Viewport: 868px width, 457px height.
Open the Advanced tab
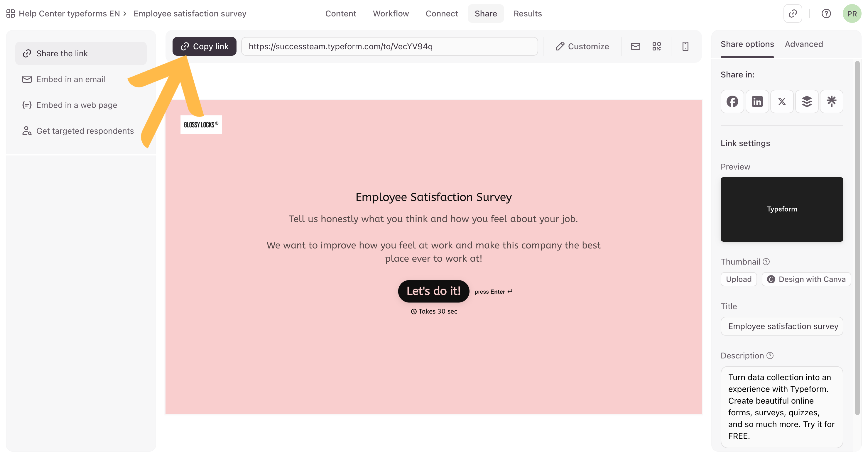coord(804,44)
